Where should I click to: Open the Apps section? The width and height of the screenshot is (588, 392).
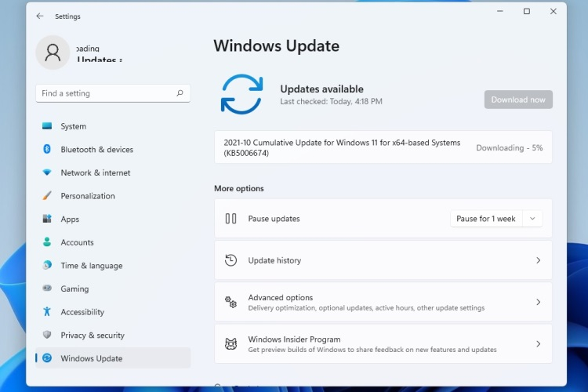coord(113,219)
